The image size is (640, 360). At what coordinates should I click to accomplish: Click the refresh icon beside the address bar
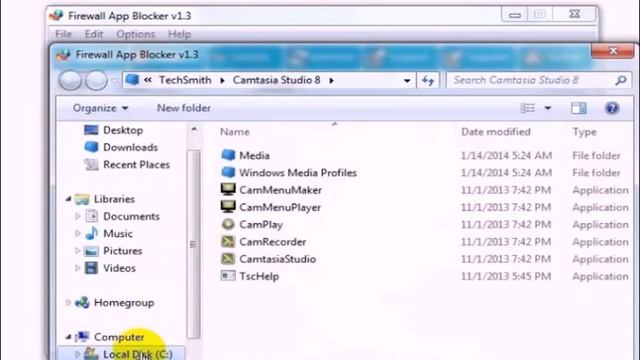tap(428, 80)
